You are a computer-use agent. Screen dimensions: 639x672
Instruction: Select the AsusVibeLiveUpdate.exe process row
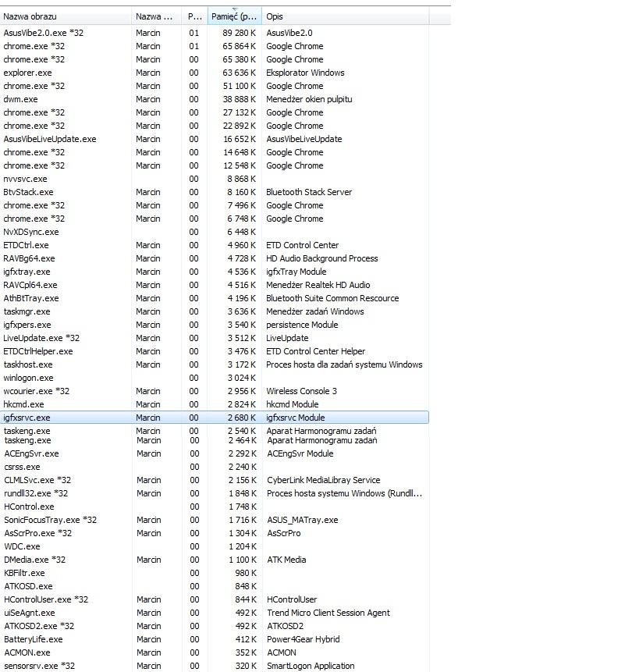214,139
